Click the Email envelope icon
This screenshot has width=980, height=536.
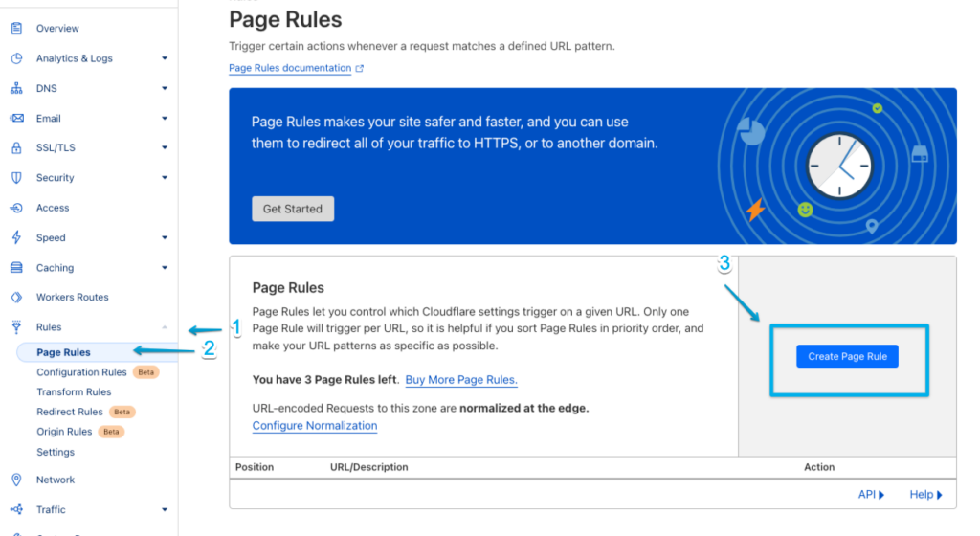coord(16,119)
